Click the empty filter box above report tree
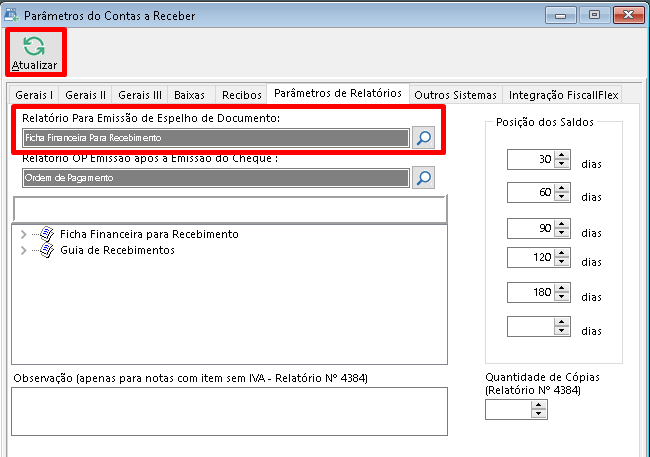 [x=230, y=209]
